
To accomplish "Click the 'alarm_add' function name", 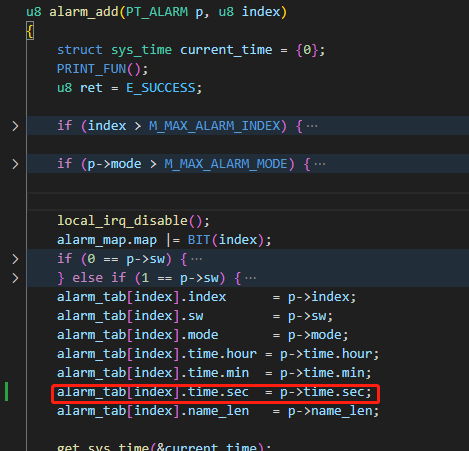I will point(84,12).
